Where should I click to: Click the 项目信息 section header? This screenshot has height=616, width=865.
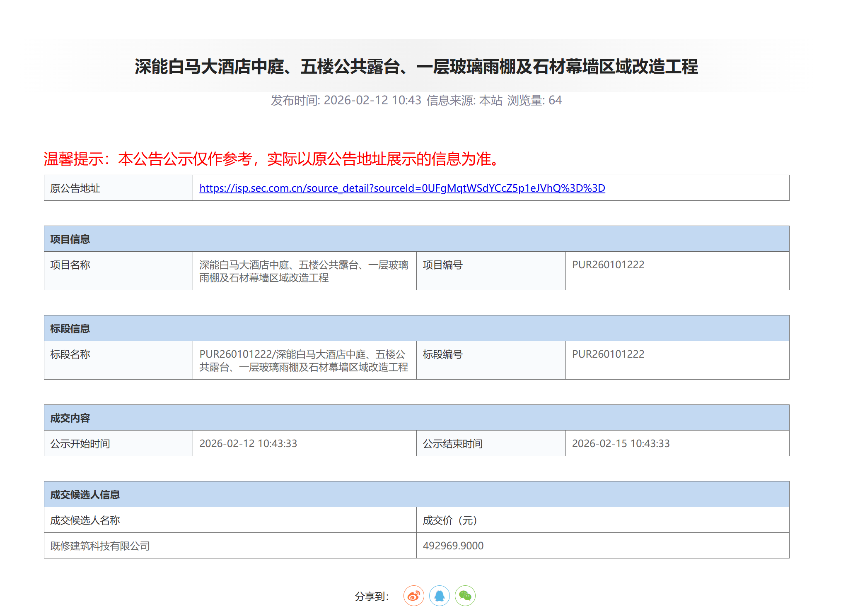[70, 239]
